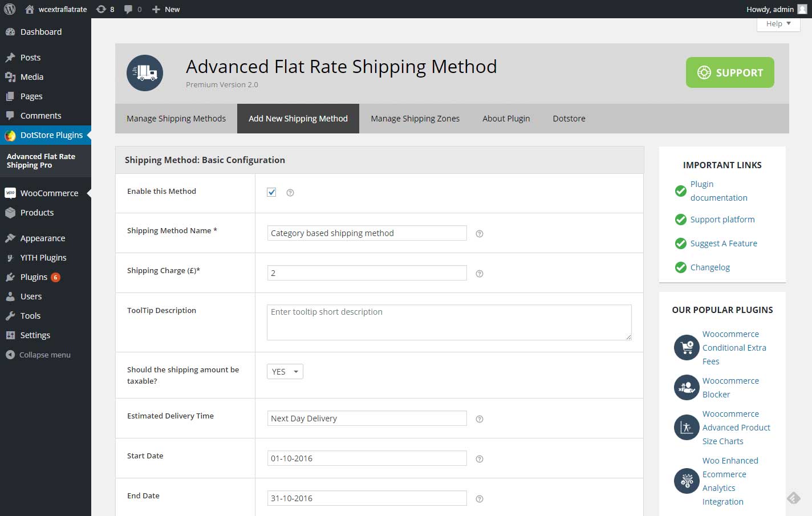This screenshot has height=516, width=812.
Task: Open the taxable YES dropdown
Action: tap(285, 371)
